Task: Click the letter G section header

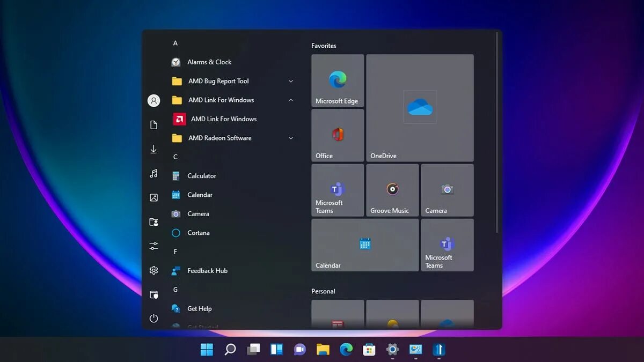Action: click(x=175, y=290)
